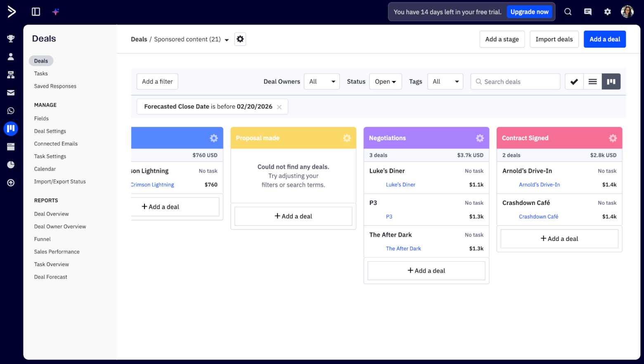
Task: Click inside the Search deals field
Action: tap(515, 81)
